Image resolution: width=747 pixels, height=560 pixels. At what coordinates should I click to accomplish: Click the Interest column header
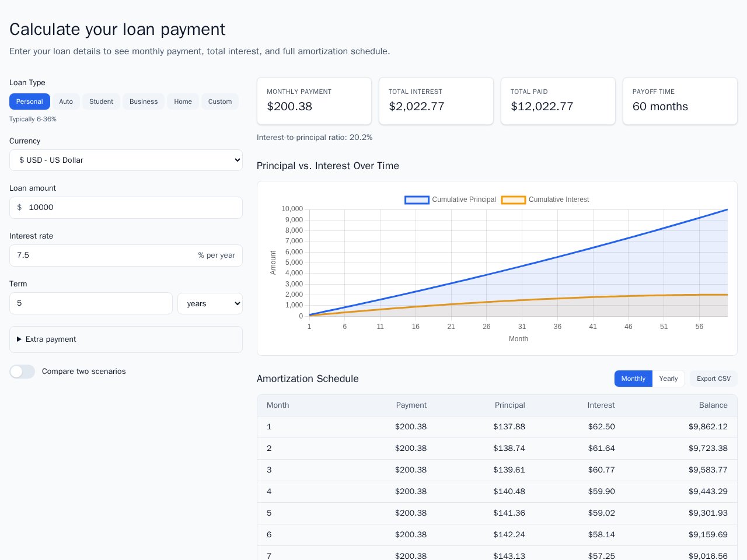coord(601,405)
